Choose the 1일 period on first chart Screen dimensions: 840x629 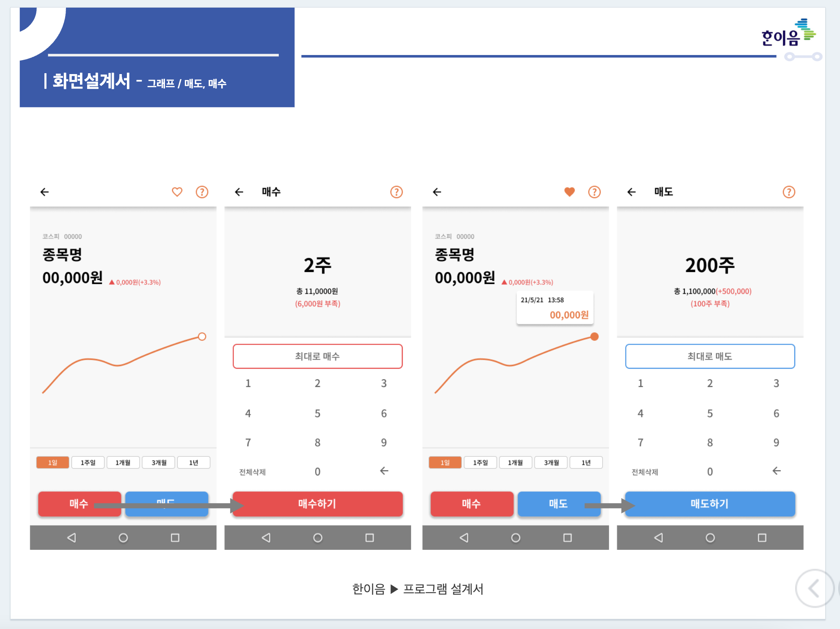(x=52, y=463)
